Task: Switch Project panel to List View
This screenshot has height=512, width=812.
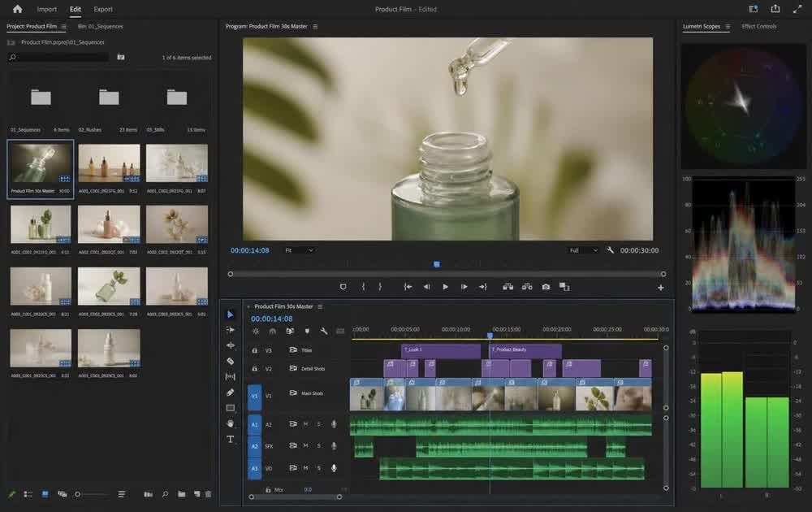Action: click(28, 494)
